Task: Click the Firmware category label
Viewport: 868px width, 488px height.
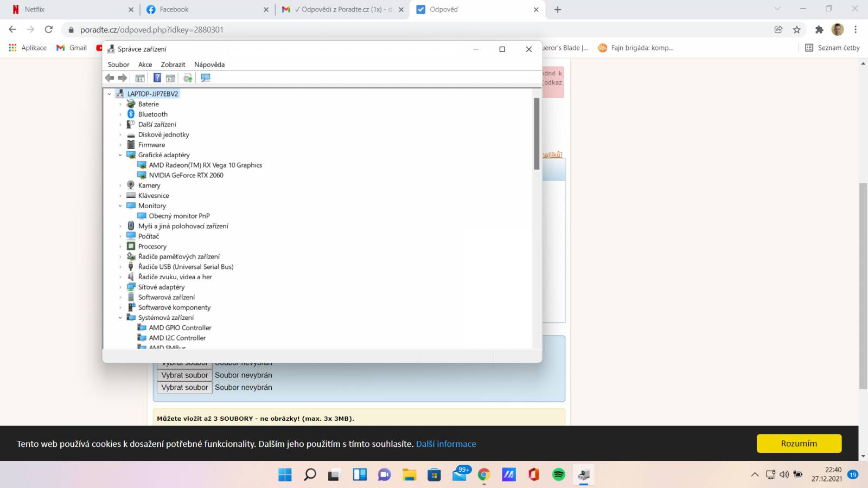Action: click(151, 145)
